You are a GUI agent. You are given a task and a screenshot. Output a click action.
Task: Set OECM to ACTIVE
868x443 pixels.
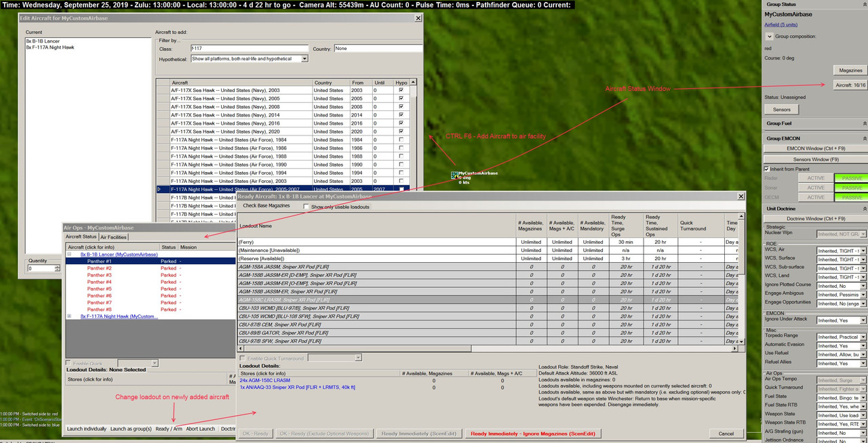pos(815,197)
